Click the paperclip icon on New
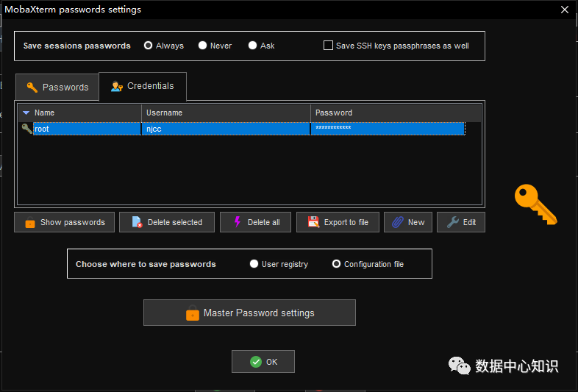 (x=397, y=222)
